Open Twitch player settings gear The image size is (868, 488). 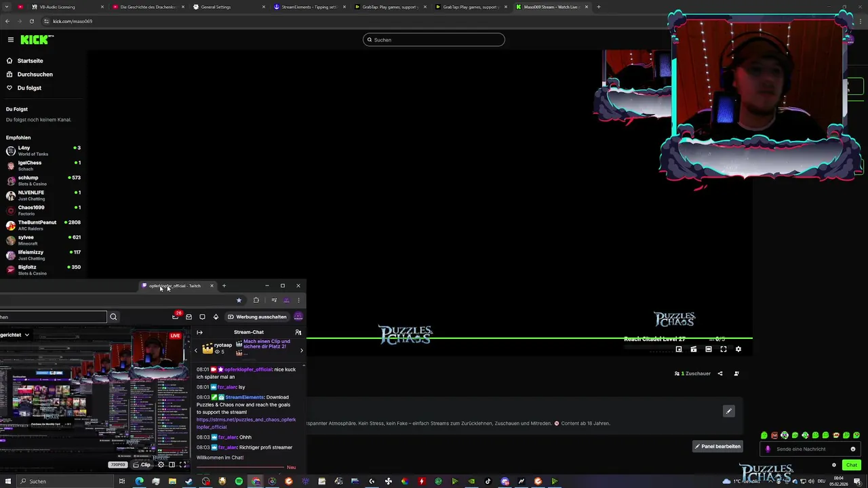coord(161,465)
